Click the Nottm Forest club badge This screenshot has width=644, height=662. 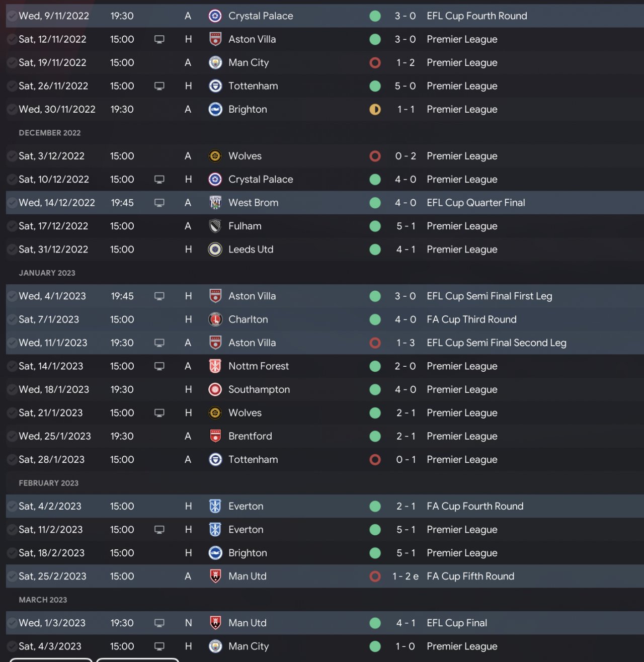point(215,366)
